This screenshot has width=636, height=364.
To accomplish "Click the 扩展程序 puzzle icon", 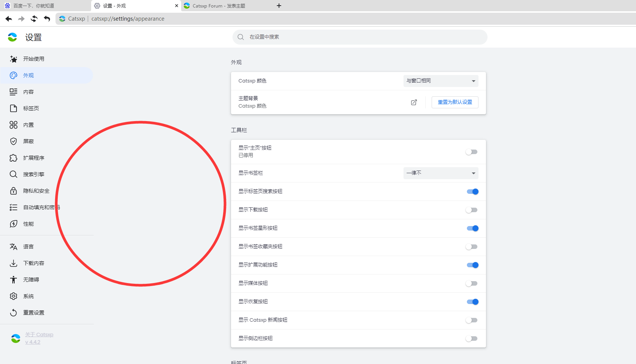I will (13, 158).
